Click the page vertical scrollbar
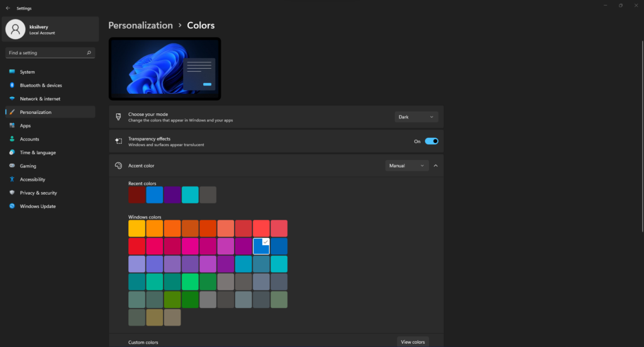Image resolution: width=644 pixels, height=347 pixels. pos(642,135)
